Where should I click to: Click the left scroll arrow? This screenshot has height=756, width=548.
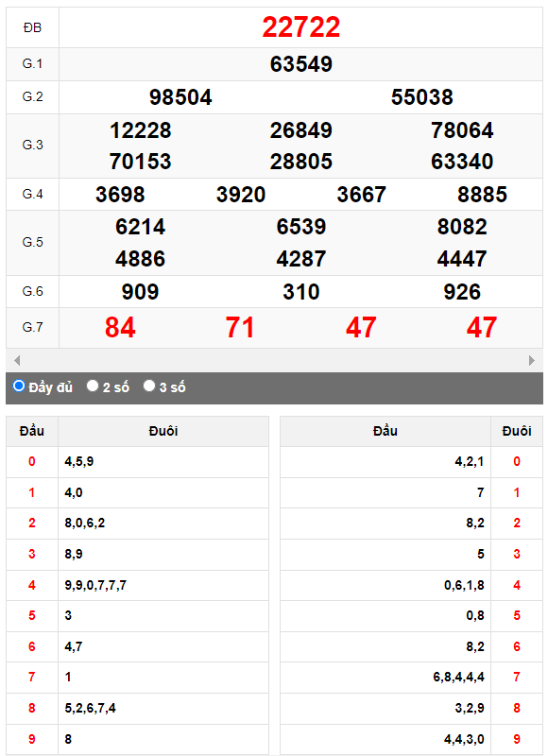click(x=17, y=360)
